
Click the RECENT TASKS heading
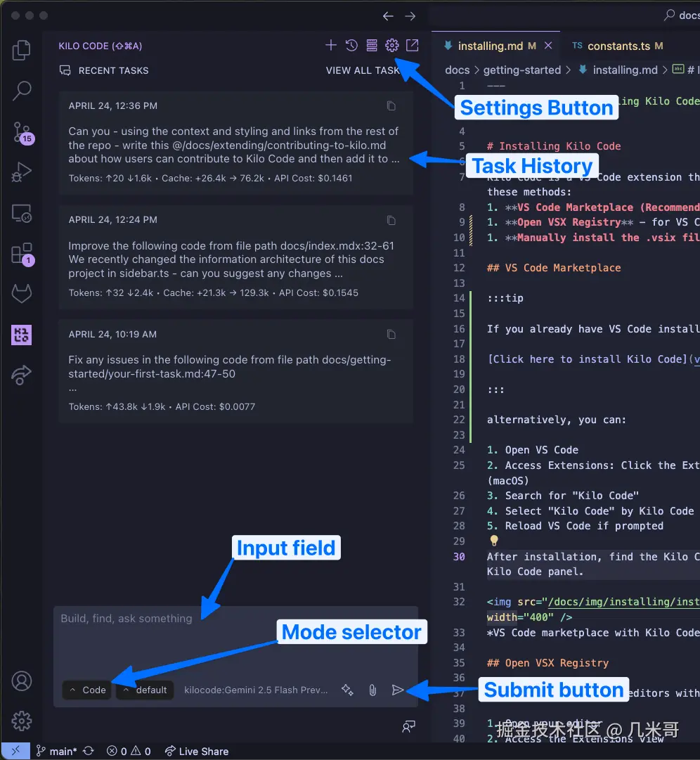coord(113,71)
